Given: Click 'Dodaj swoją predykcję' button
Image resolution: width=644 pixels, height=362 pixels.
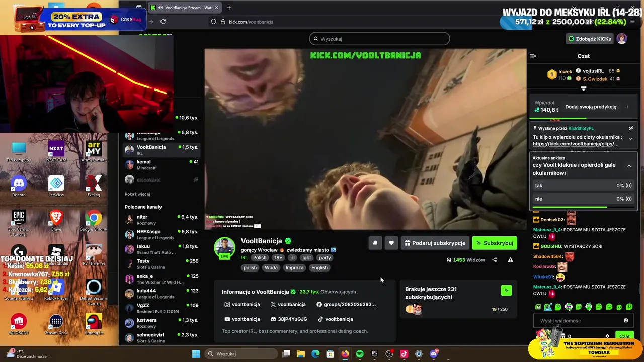Looking at the screenshot, I should 591,107.
